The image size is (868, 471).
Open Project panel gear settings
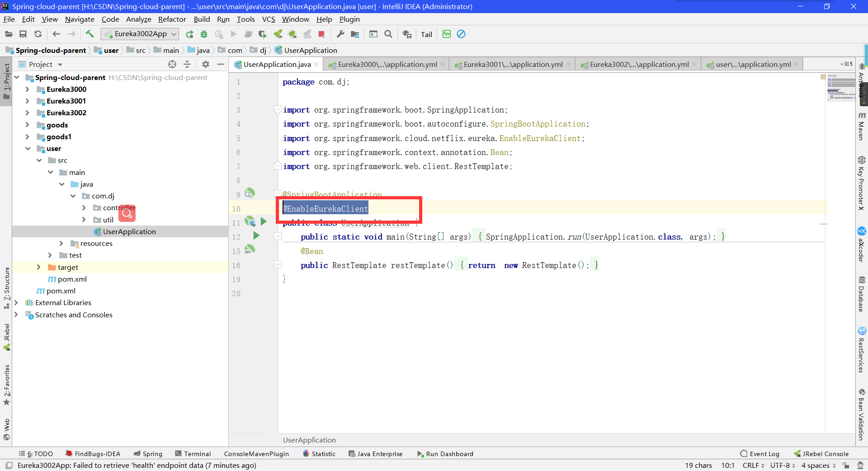(206, 64)
